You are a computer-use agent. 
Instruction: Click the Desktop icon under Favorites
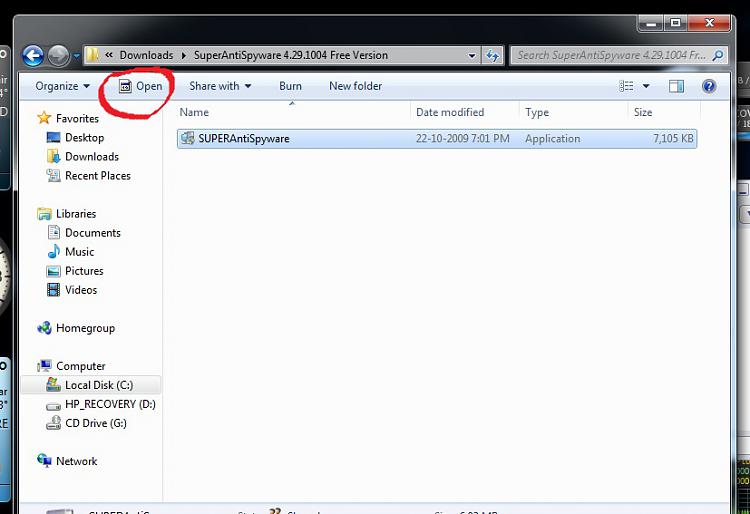click(53, 138)
